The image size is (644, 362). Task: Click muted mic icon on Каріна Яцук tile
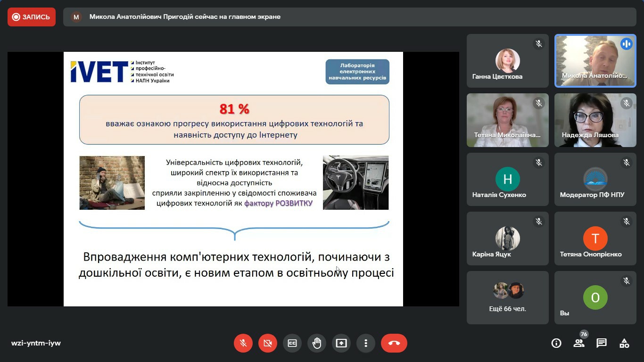coord(539,222)
